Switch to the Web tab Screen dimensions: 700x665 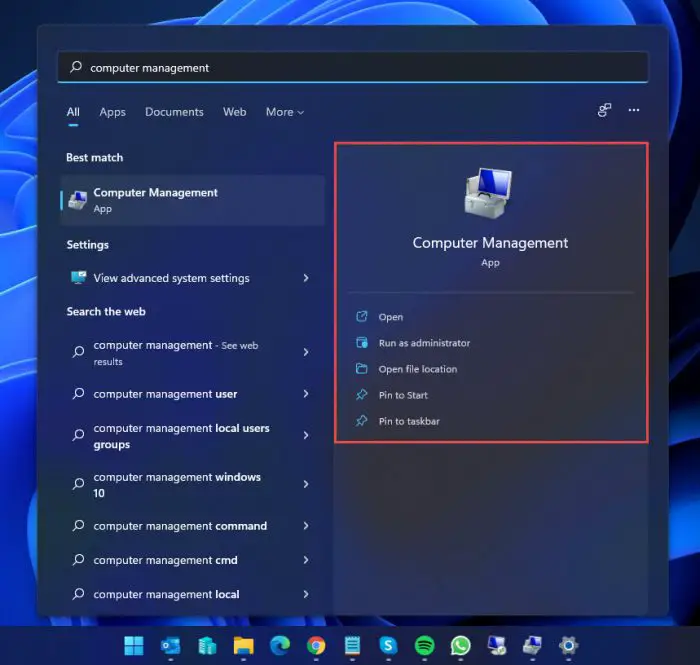tap(234, 112)
